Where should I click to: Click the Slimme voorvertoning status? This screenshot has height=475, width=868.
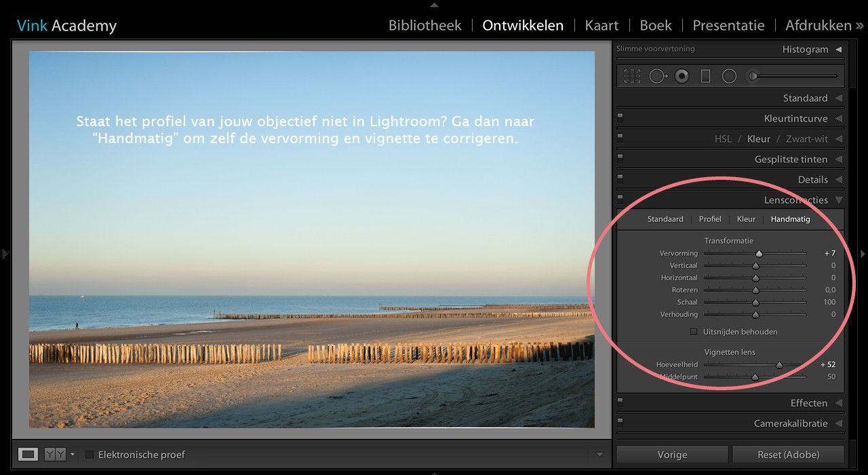pos(655,48)
